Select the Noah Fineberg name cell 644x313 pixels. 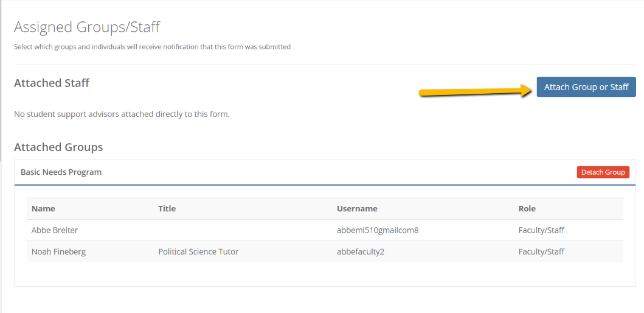click(x=59, y=251)
